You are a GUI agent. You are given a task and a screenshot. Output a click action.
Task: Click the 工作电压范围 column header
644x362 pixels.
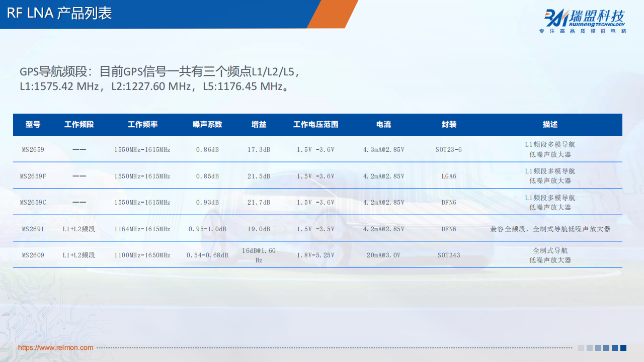[315, 125]
